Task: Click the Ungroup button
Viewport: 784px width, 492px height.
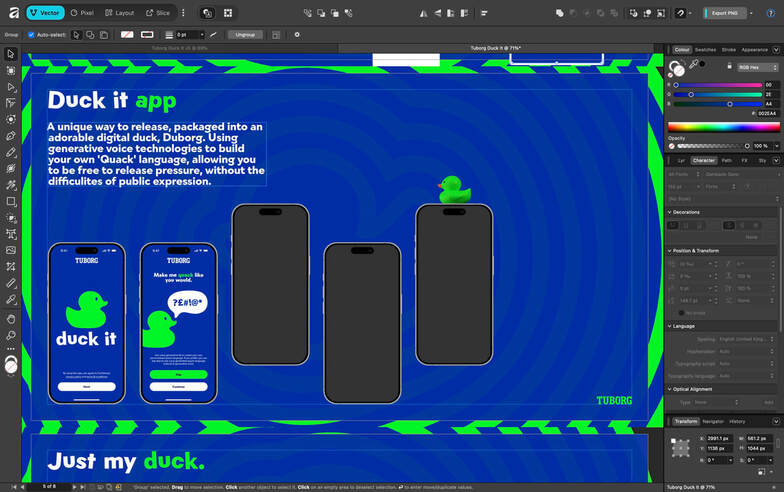Action: (x=244, y=34)
